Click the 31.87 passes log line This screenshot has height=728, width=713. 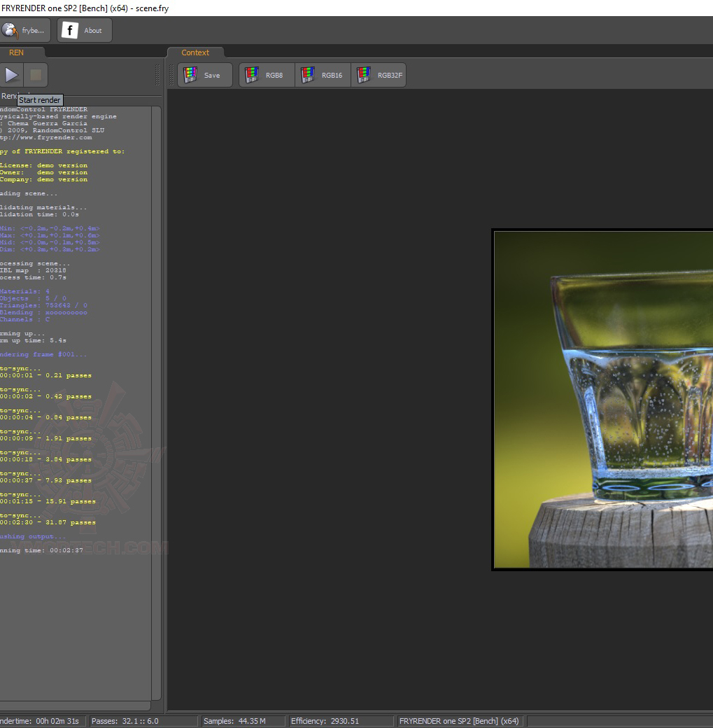pyautogui.click(x=48, y=522)
